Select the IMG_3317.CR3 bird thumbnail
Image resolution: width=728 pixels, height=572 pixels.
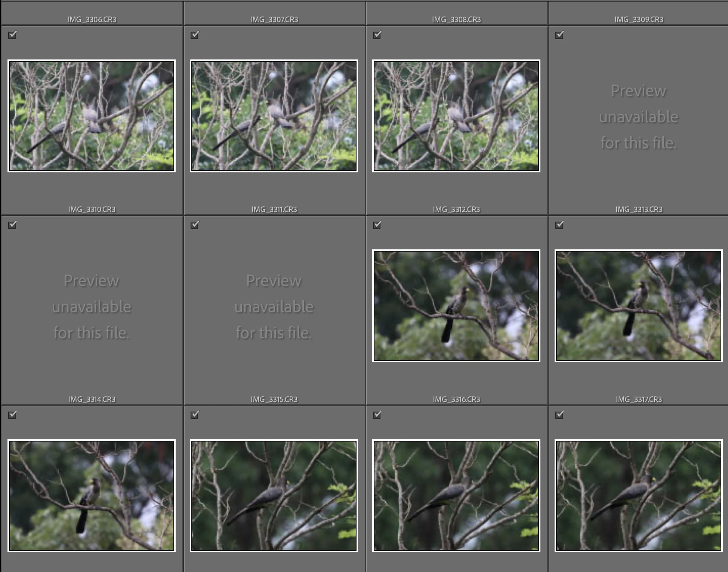(639, 306)
